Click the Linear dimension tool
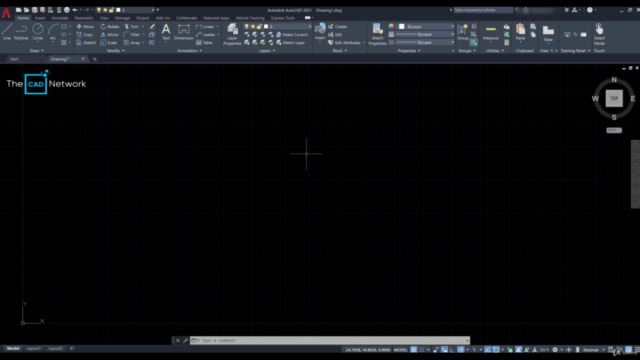 205,27
